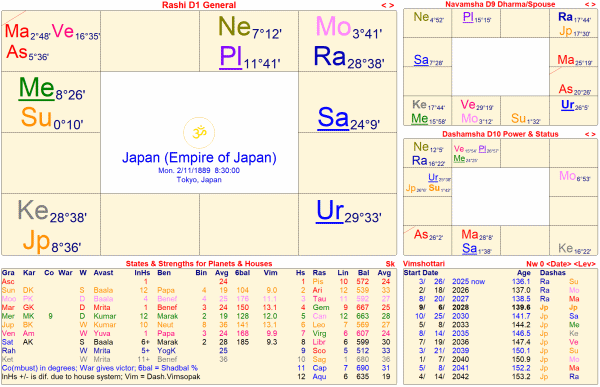Select the Saturn glyph at 24°9'
This screenshot has height=387, width=600.
click(333, 118)
